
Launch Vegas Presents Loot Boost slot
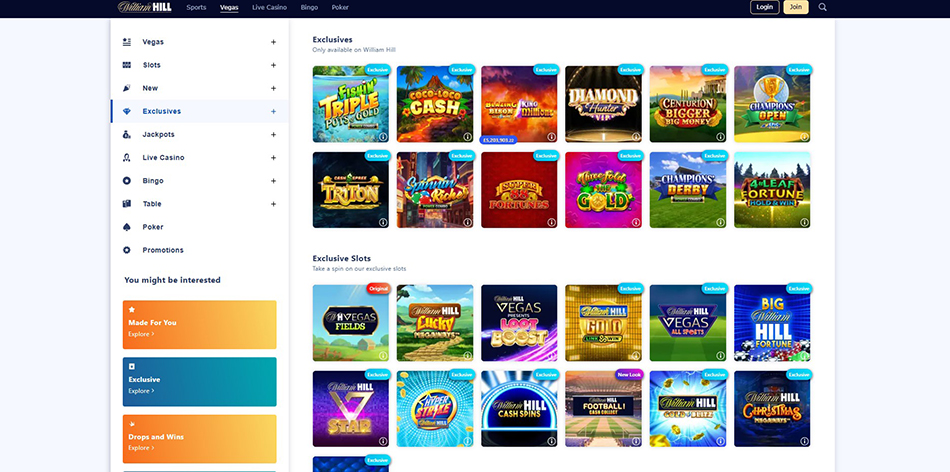click(x=519, y=323)
